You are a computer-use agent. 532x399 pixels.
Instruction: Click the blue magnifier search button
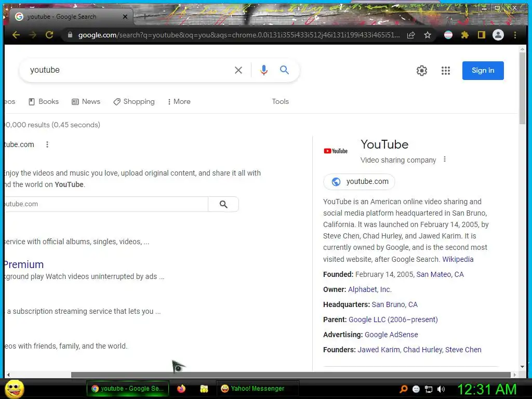click(x=284, y=70)
